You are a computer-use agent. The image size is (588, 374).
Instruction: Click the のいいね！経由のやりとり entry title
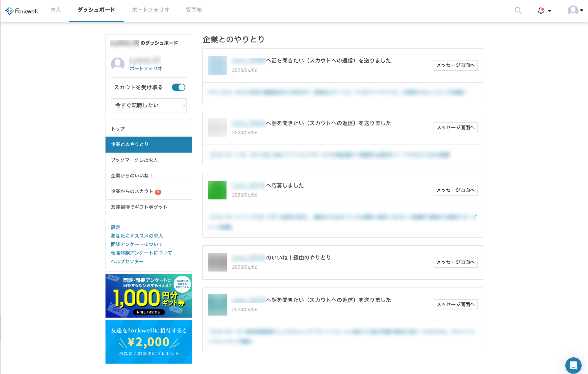(x=298, y=258)
